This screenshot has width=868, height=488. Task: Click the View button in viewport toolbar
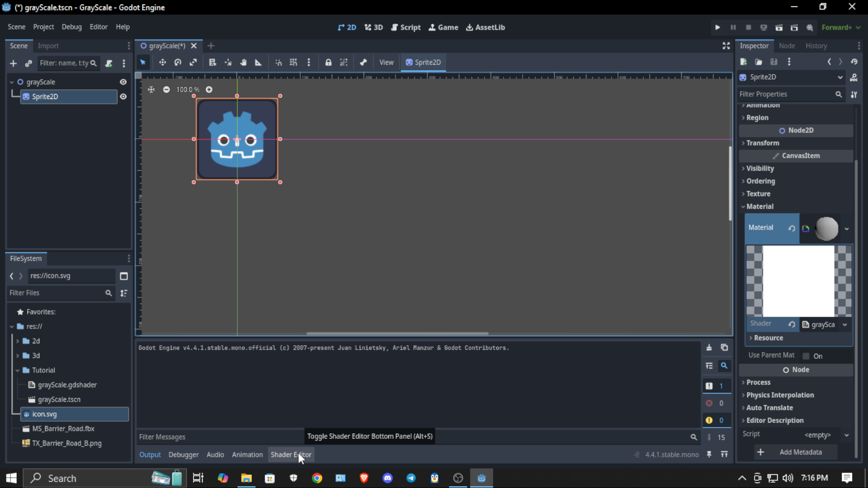(386, 62)
